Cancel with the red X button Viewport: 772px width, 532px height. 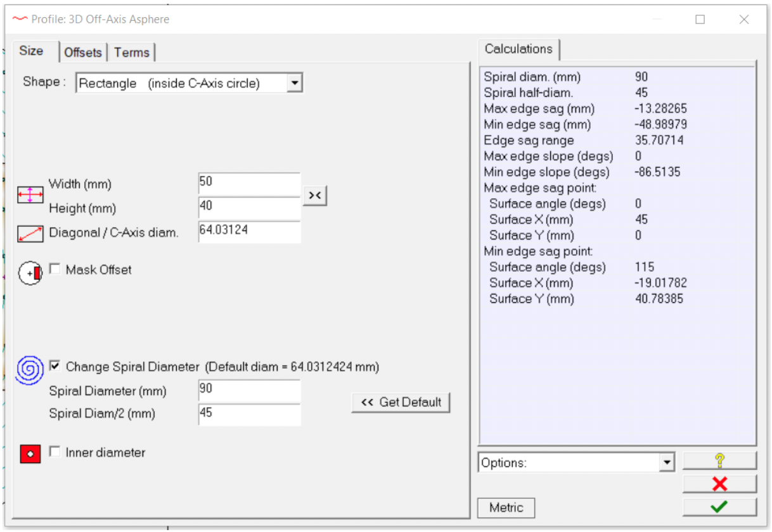(719, 484)
